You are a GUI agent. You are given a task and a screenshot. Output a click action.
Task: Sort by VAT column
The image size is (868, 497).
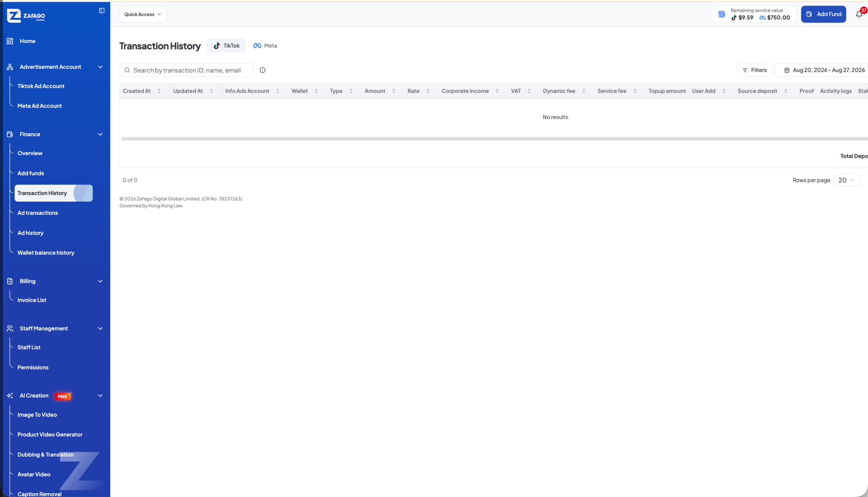point(529,91)
